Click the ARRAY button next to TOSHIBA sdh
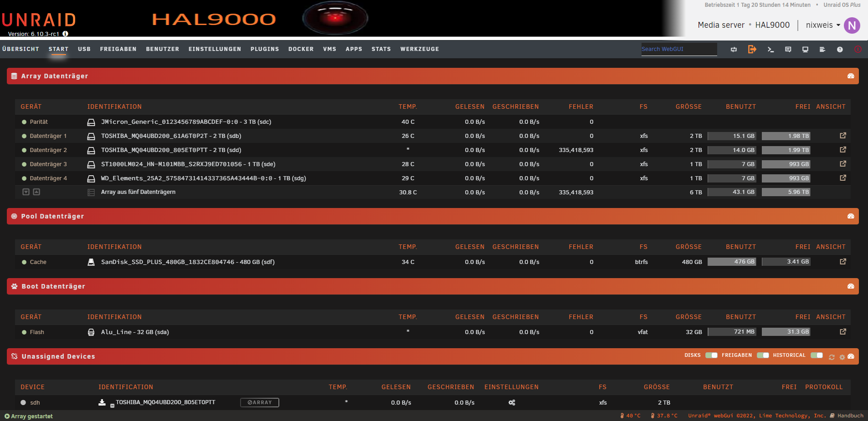The width and height of the screenshot is (868, 421). (x=260, y=402)
